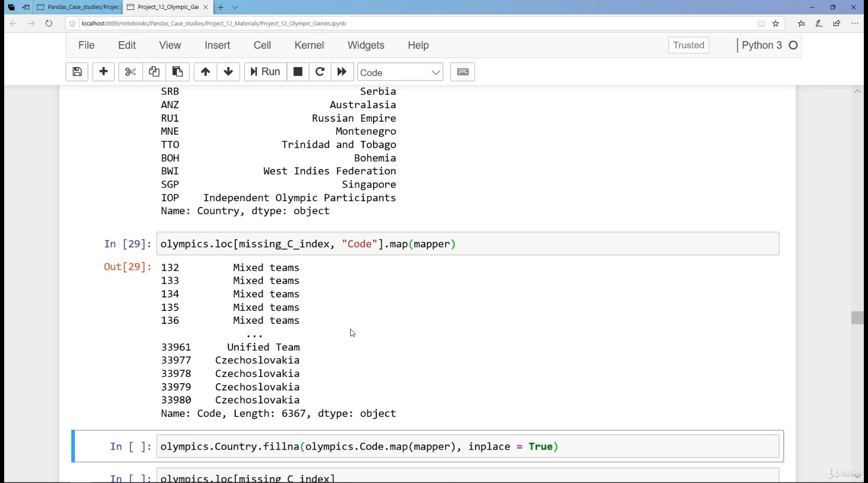Viewport: 868px width, 483px height.
Task: Click 'Name: Country, dtype: object' line
Action: 245,211
